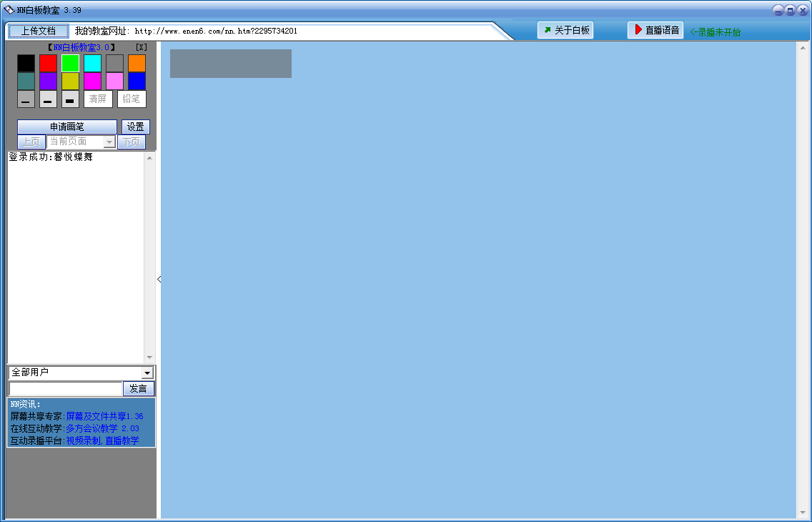Select the light pink color swatch
Screen dimensions: 812x522
tap(115, 82)
